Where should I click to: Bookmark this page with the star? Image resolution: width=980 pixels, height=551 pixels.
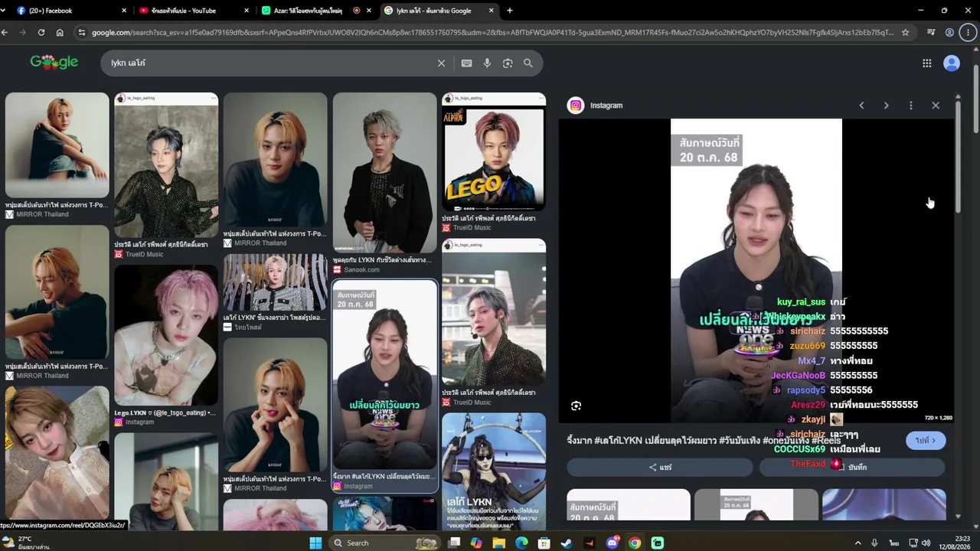(905, 32)
